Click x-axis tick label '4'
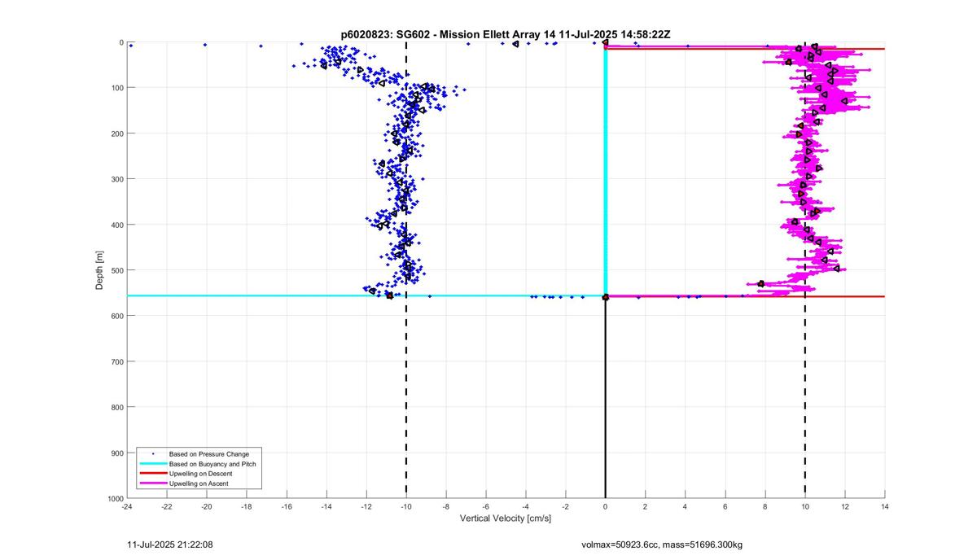The height and width of the screenshot is (560, 977). 686,506
